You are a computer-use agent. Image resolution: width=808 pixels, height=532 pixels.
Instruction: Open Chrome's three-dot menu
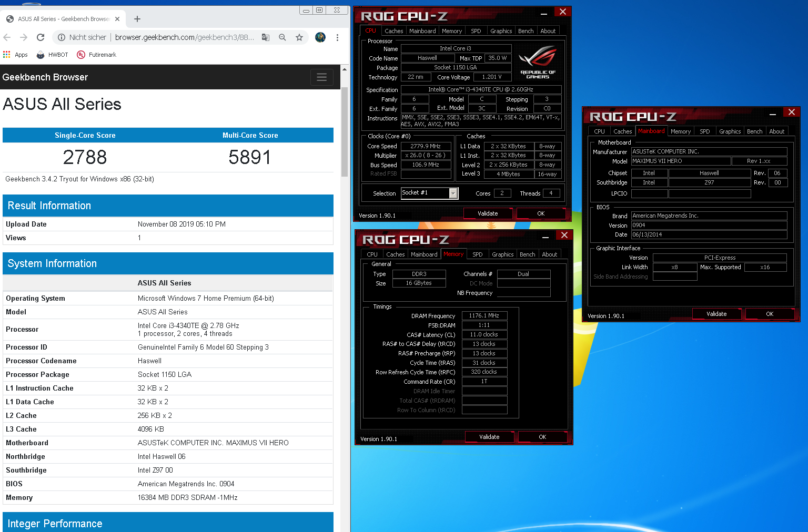[x=337, y=37]
